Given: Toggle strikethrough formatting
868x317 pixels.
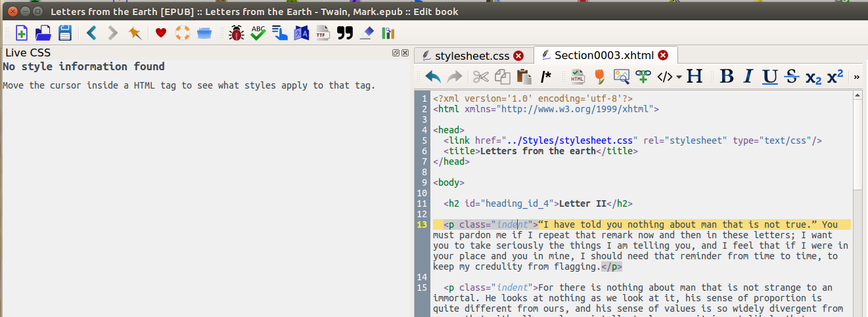Looking at the screenshot, I should click(792, 77).
